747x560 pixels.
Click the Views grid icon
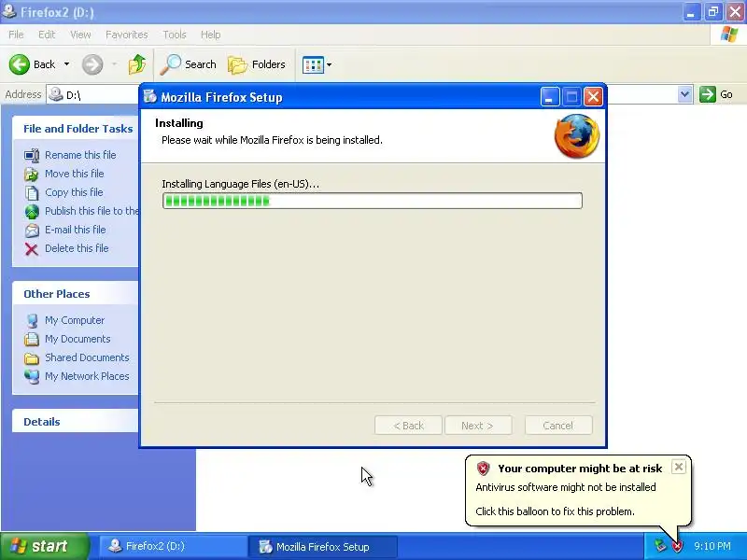click(313, 64)
